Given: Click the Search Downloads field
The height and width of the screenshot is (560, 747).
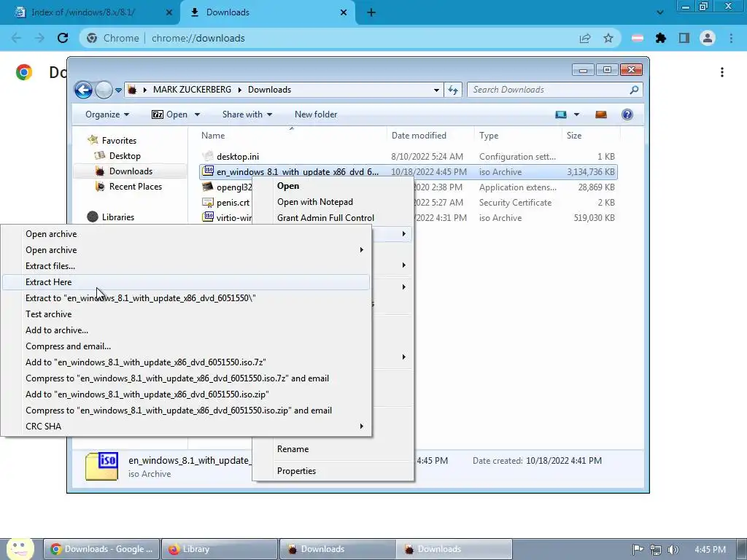Looking at the screenshot, I should coord(555,90).
